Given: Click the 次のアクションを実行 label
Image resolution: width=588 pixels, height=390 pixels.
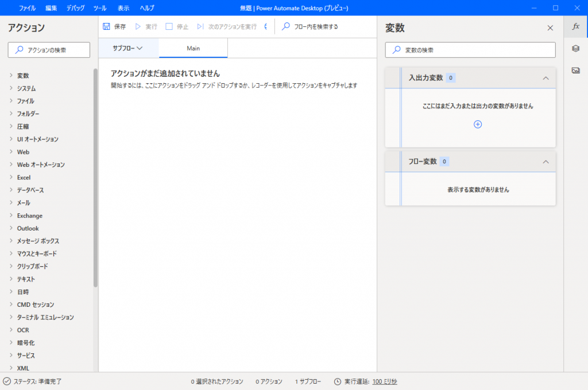Looking at the screenshot, I should point(233,26).
